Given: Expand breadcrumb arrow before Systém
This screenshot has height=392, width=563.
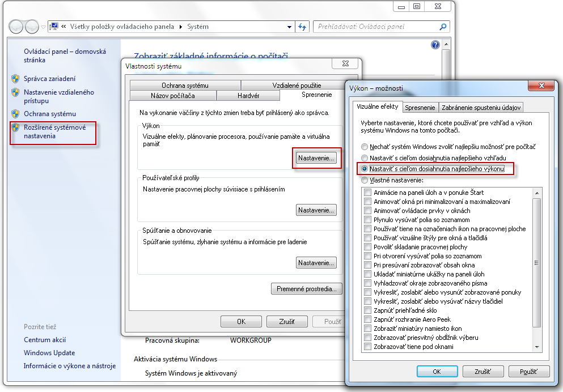Looking at the screenshot, I should (x=181, y=27).
